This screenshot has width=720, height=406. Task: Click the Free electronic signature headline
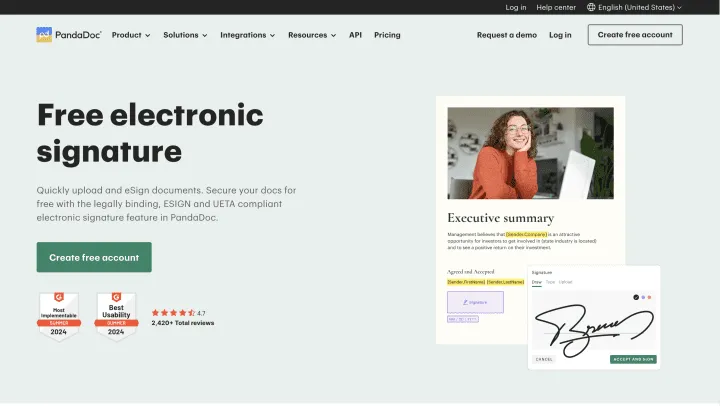coord(150,133)
